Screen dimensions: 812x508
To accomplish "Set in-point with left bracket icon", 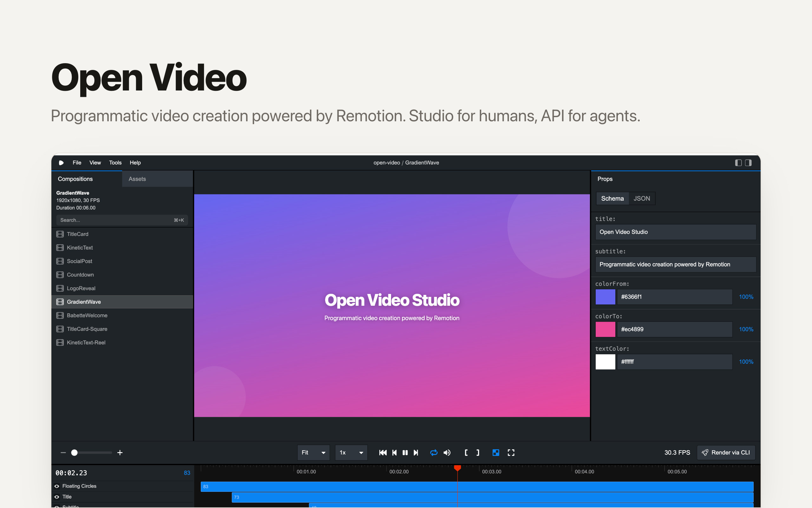I will point(466,452).
